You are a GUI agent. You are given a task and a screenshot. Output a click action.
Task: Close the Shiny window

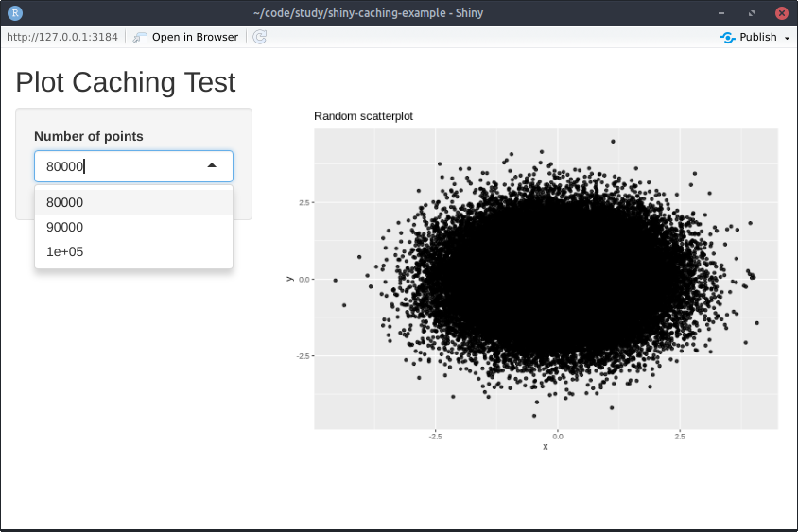point(782,13)
